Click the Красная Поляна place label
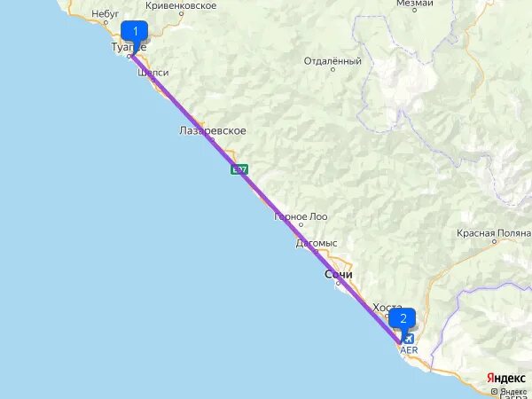 494,233
